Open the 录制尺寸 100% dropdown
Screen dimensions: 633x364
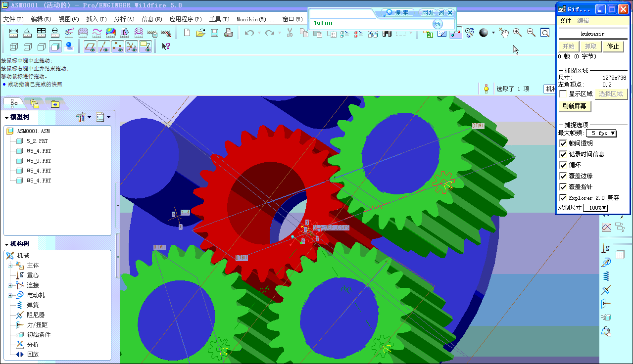pos(595,208)
